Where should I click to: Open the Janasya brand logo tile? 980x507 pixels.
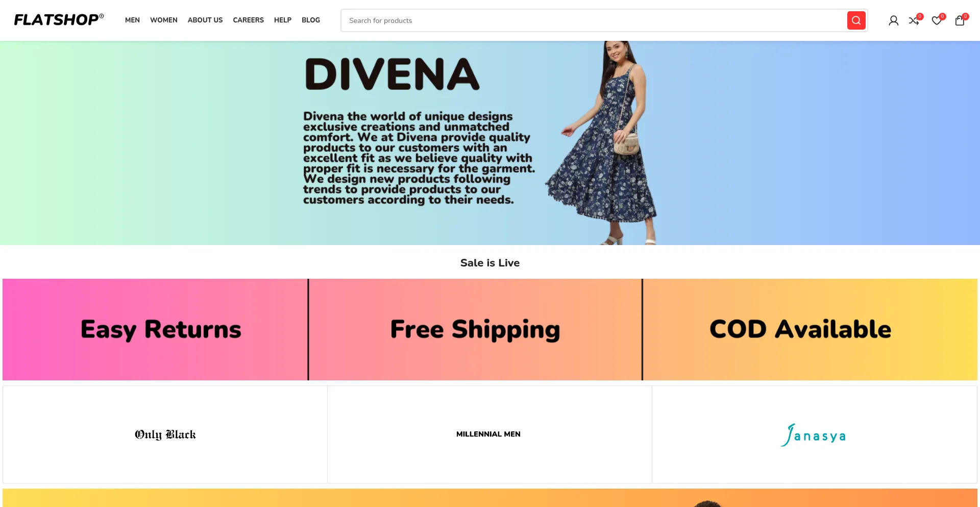pyautogui.click(x=814, y=434)
